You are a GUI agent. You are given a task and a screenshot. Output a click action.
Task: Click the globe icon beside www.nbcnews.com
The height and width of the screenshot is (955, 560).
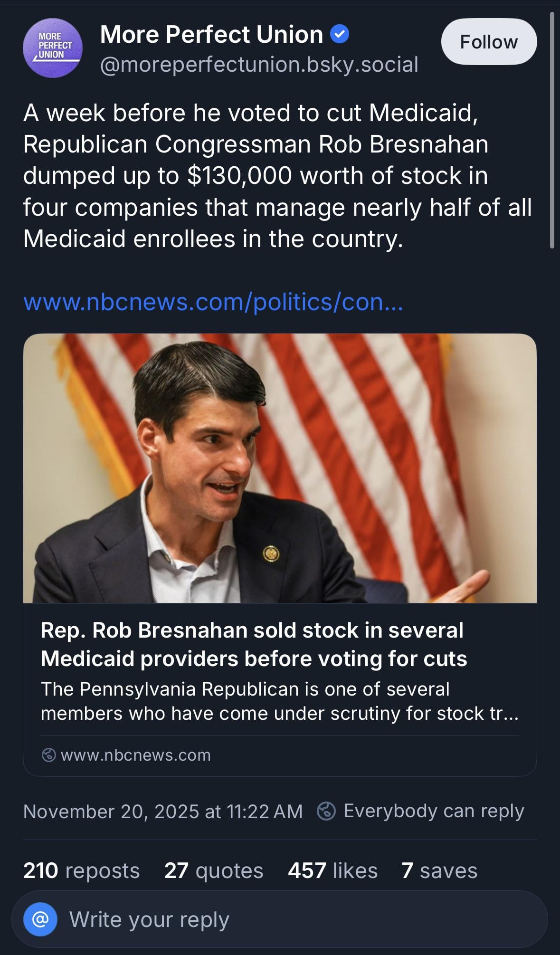coord(48,755)
